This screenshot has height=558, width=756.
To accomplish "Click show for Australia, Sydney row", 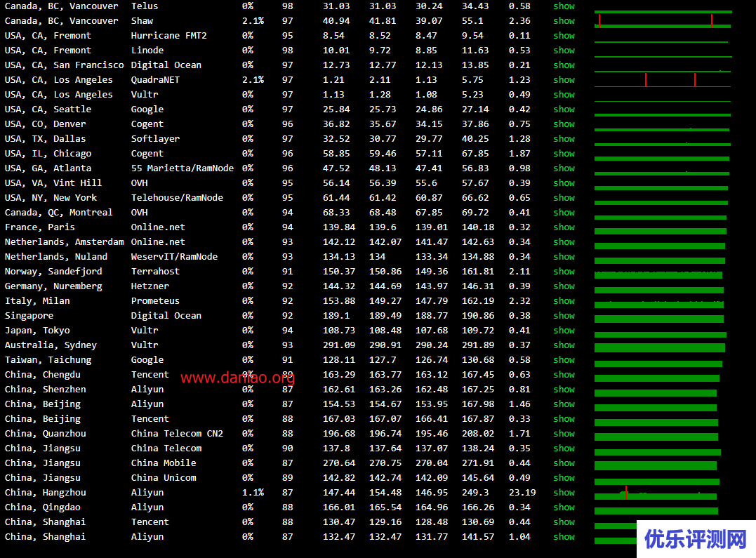I will [564, 345].
